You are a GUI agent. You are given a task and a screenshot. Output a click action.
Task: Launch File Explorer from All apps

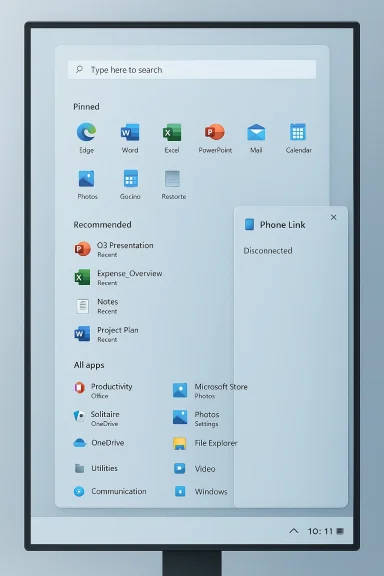pos(205,443)
